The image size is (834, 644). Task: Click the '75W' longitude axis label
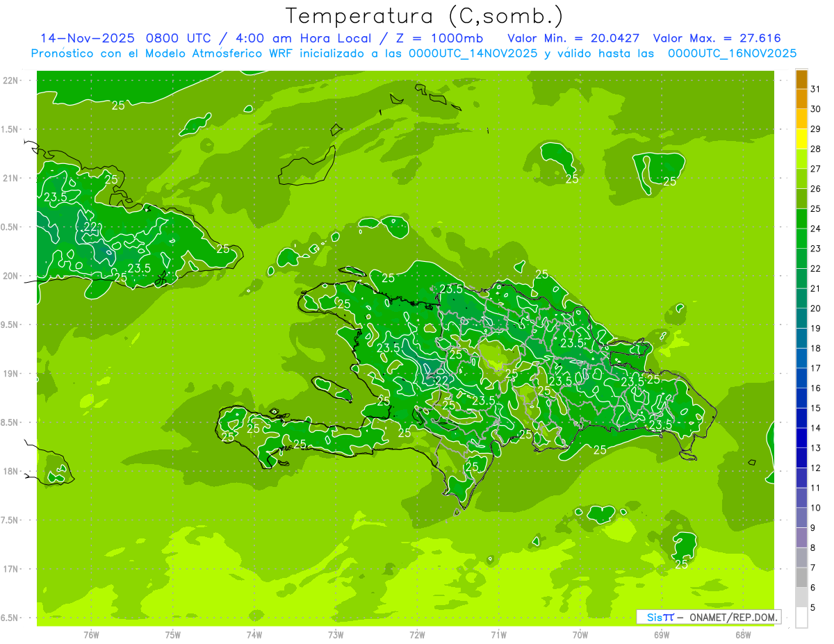point(173,635)
